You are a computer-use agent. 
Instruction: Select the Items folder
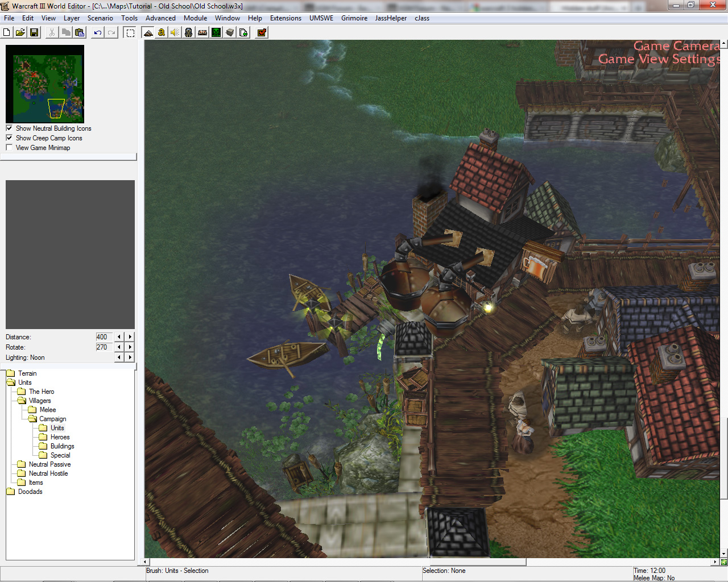(36, 483)
